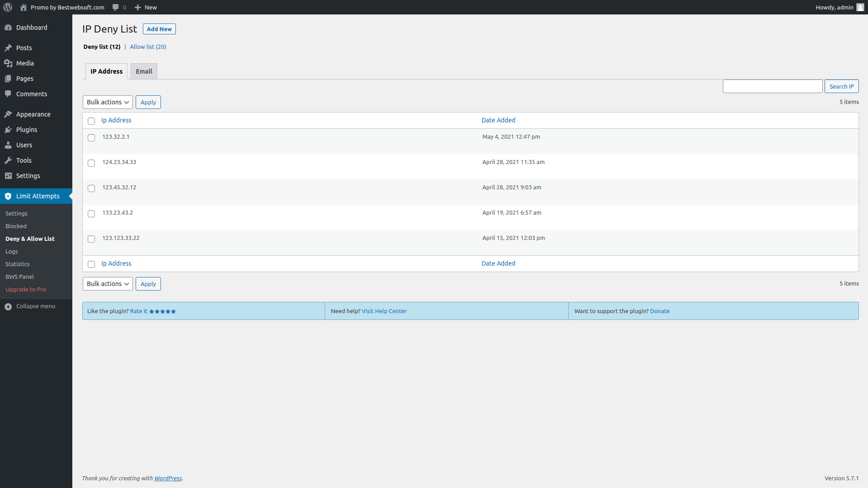Click the WordPress logo icon
This screenshot has width=868, height=488.
(8, 7)
